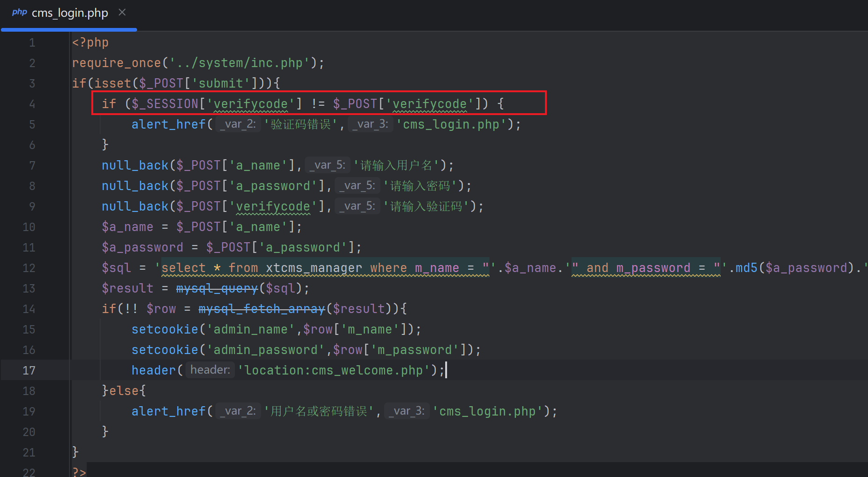This screenshot has width=868, height=477.
Task: Click the $a_name variable on line 10
Action: tap(128, 227)
